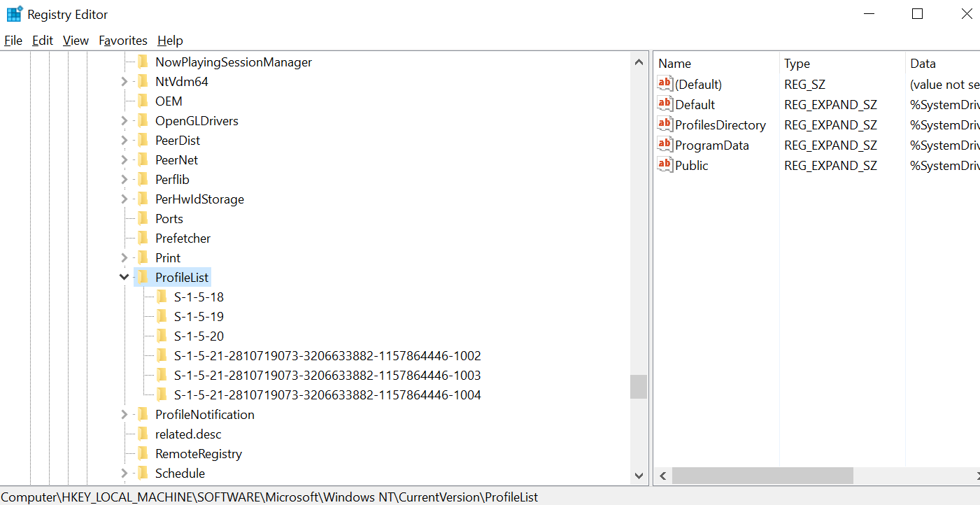Click the ProfilesDirectory string value icon

coord(665,125)
